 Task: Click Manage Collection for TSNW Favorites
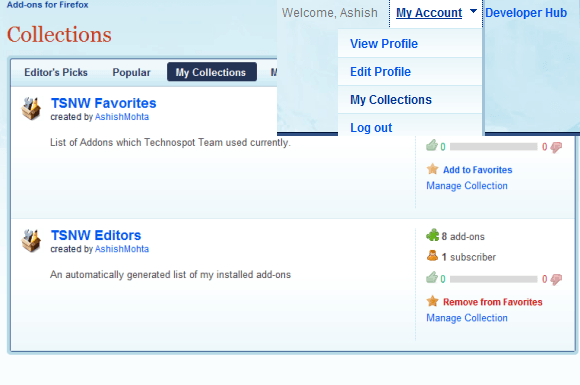(x=467, y=186)
